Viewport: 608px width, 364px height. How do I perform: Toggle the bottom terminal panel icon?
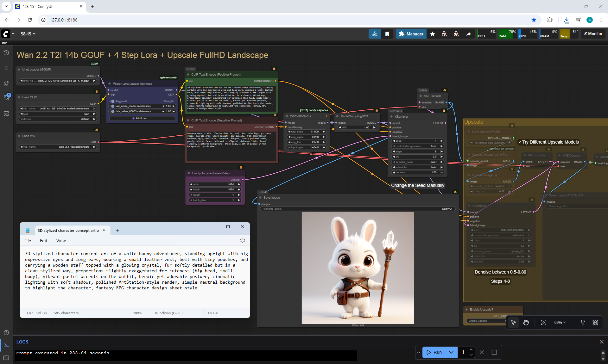pos(6,345)
